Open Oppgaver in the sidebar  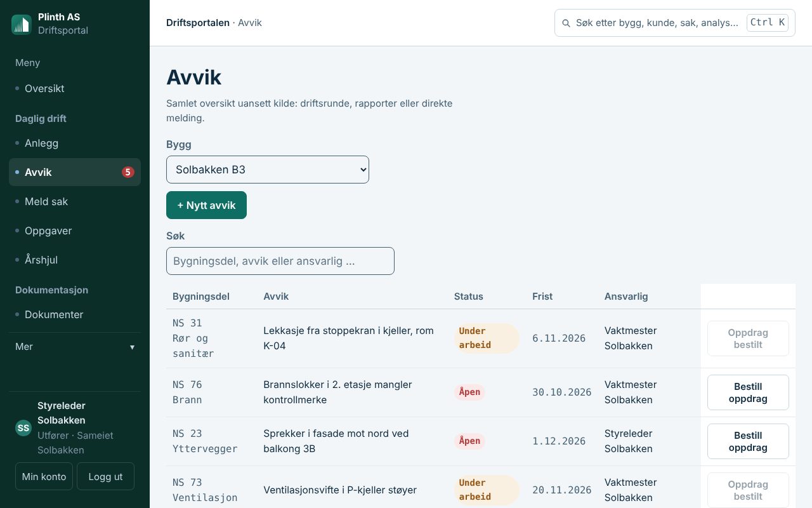click(x=75, y=231)
